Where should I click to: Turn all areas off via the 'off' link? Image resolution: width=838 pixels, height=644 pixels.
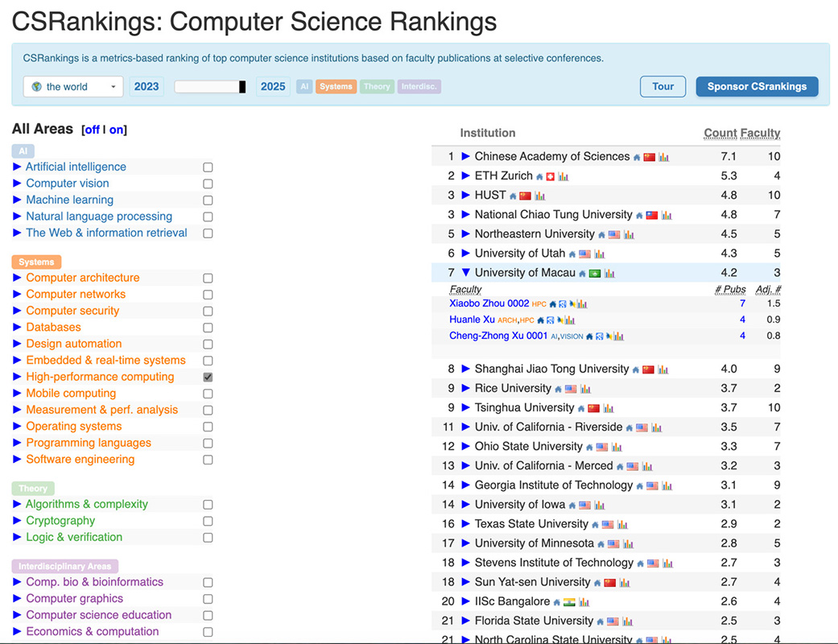click(92, 130)
